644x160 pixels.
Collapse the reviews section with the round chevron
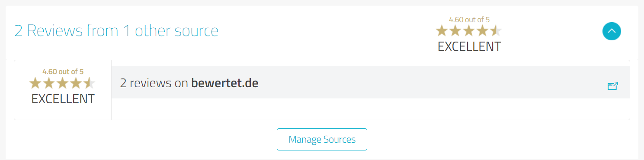coord(612,31)
